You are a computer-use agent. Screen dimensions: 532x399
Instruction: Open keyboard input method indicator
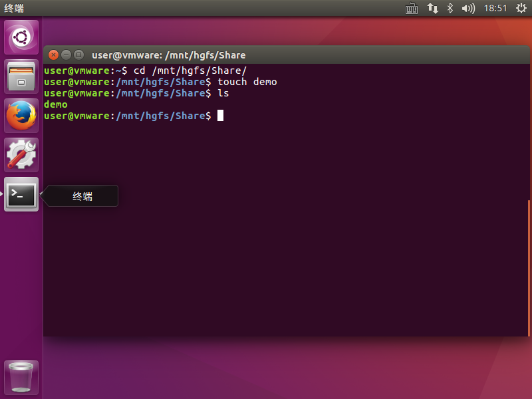coord(412,9)
